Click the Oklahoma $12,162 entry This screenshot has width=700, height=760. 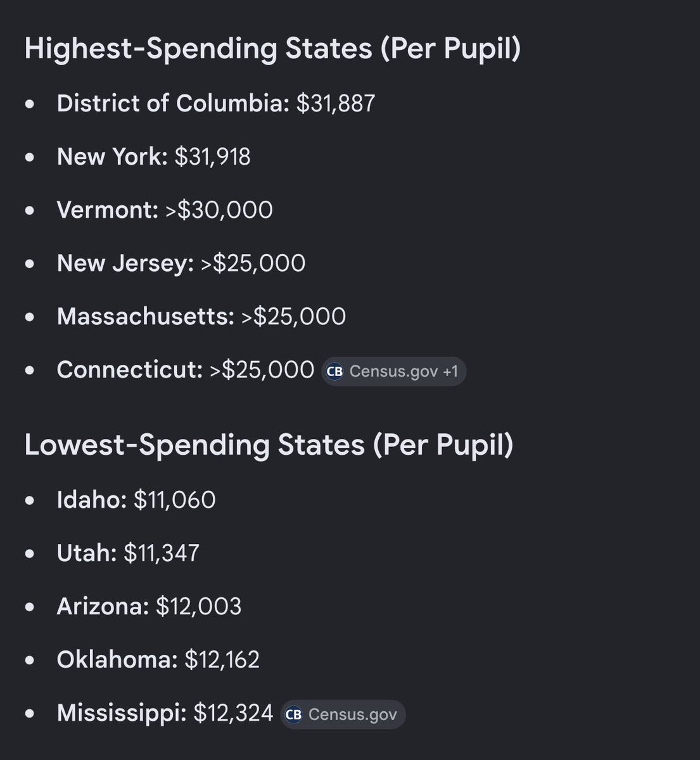(x=158, y=659)
